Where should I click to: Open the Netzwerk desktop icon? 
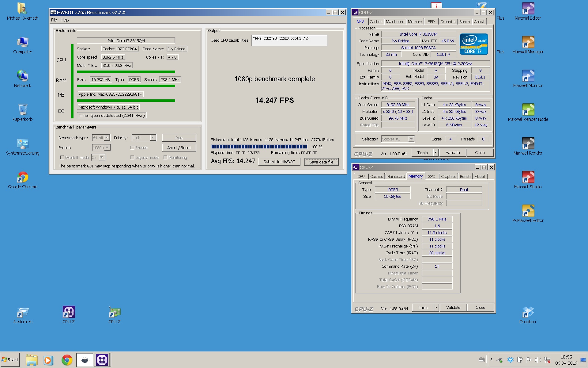23,79
